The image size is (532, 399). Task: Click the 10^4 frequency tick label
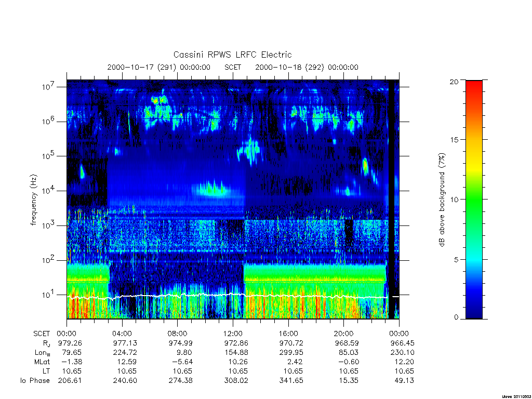[x=48, y=191]
